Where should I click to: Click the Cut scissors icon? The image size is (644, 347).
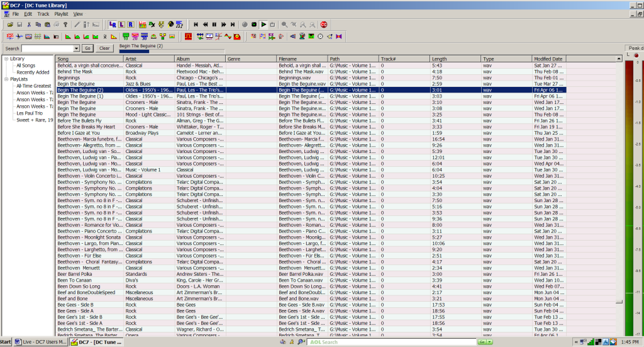pyautogui.click(x=29, y=24)
